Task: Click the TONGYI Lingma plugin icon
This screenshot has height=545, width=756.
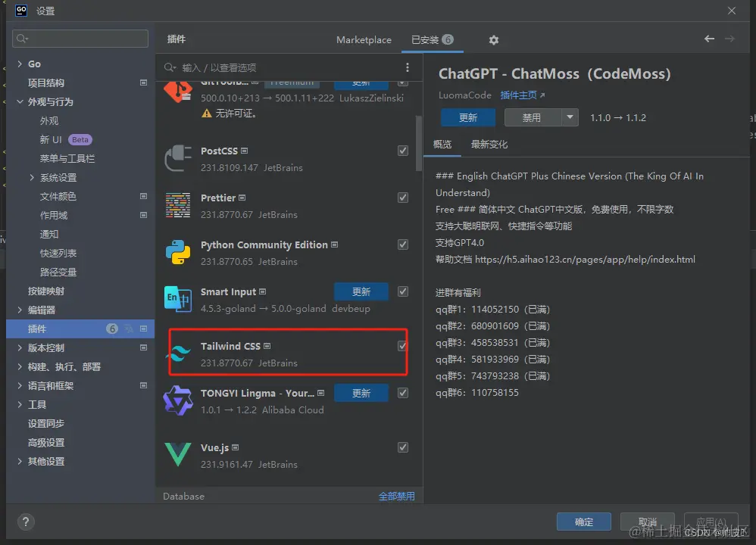Action: (177, 400)
